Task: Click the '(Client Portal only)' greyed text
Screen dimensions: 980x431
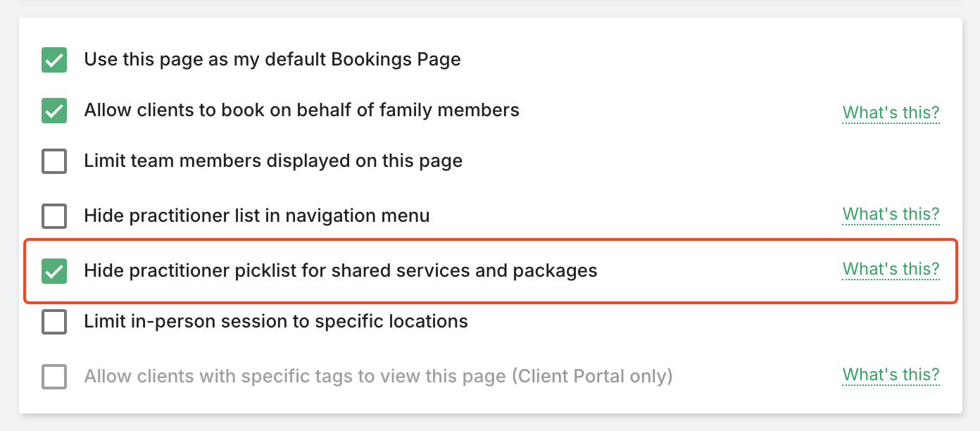Action: click(x=592, y=376)
